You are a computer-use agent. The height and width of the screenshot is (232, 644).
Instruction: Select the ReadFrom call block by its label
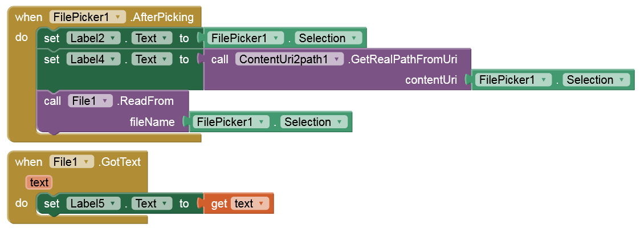pos(145,101)
